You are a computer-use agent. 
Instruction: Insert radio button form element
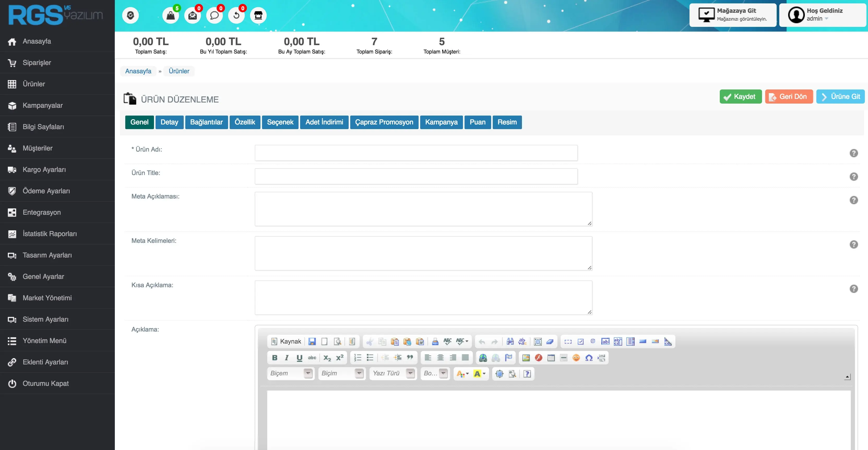[x=593, y=341]
